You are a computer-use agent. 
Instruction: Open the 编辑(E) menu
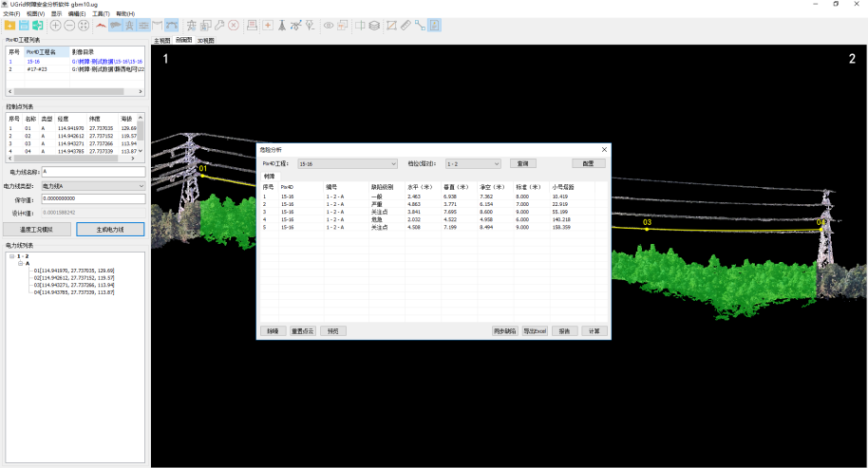pyautogui.click(x=77, y=14)
